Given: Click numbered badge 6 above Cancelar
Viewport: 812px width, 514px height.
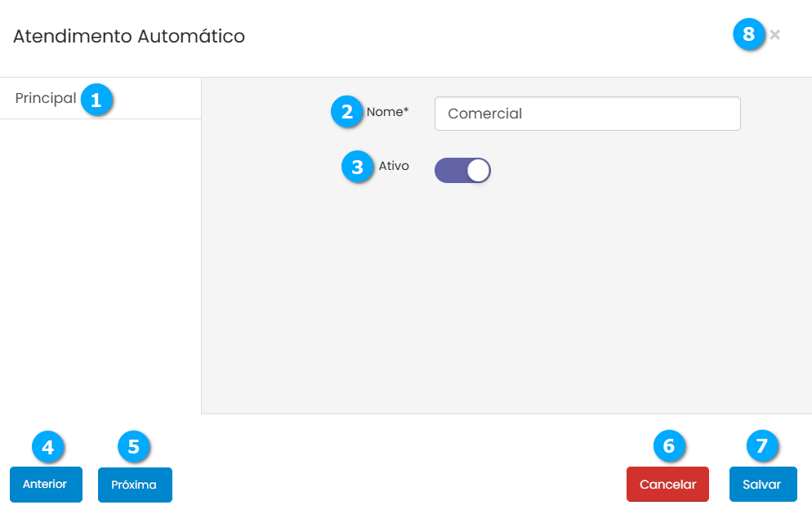Looking at the screenshot, I should click(669, 445).
